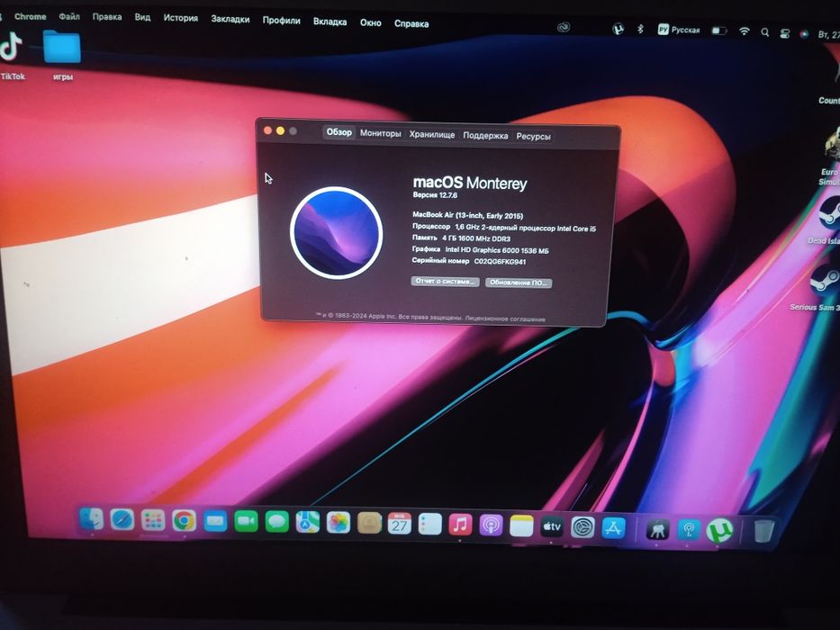
Task: Open Contacts from the Dock
Action: tap(369, 524)
